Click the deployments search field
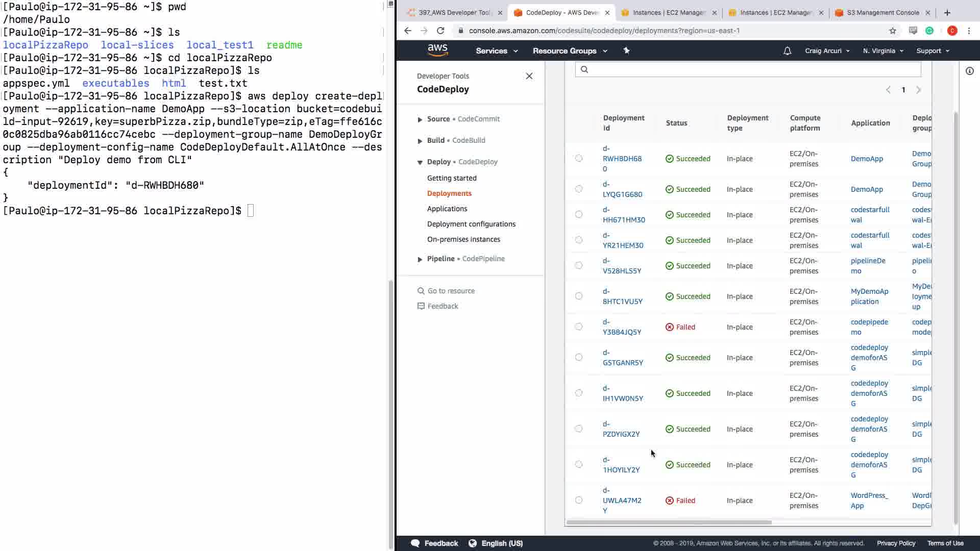 (x=748, y=69)
